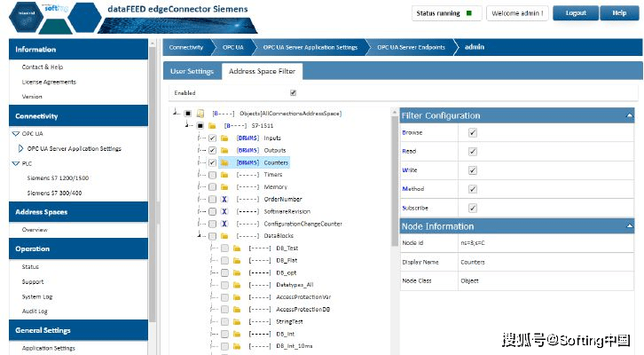
Task: Check the Memory node checkbox
Action: click(x=212, y=187)
